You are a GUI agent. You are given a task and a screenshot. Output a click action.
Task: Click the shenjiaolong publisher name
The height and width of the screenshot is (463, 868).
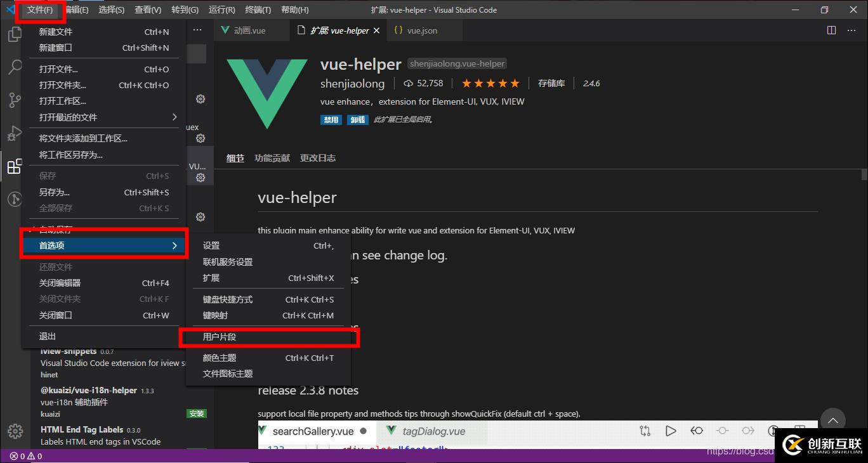click(x=353, y=84)
